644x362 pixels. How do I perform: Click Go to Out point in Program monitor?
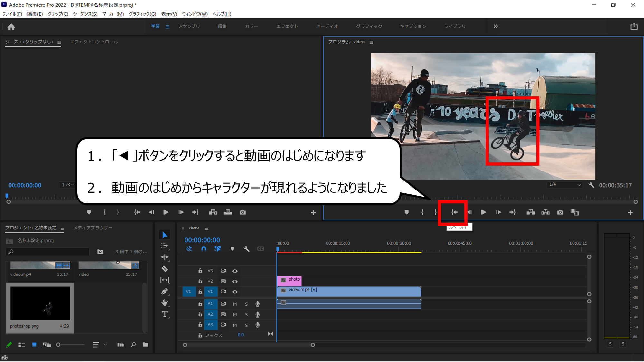click(x=513, y=212)
